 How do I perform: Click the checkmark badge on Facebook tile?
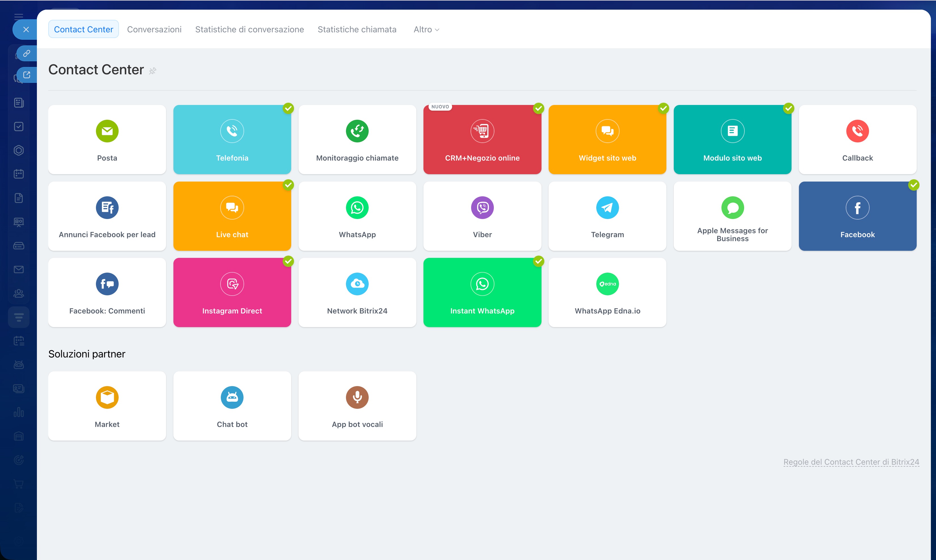pyautogui.click(x=913, y=185)
